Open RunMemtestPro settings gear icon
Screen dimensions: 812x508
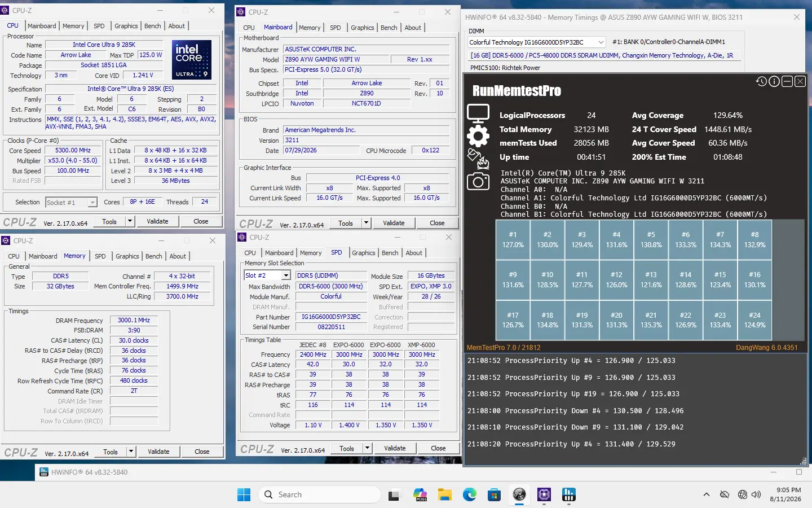478,136
